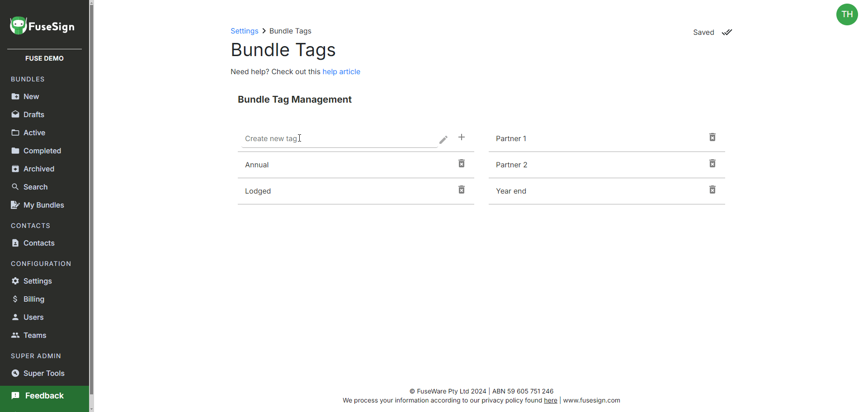Click the FuseSign logo
The height and width of the screenshot is (412, 868).
pyautogui.click(x=42, y=26)
